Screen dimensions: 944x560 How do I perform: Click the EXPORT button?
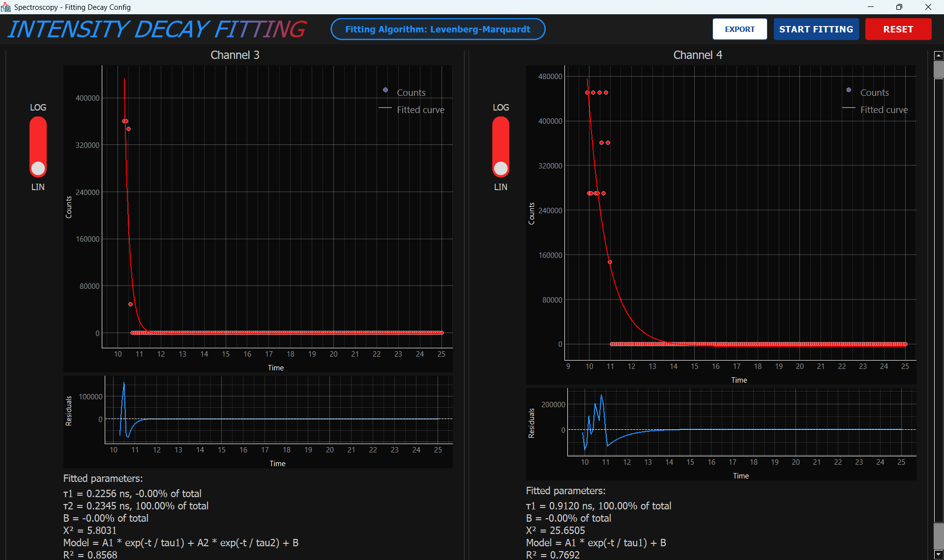tap(739, 29)
